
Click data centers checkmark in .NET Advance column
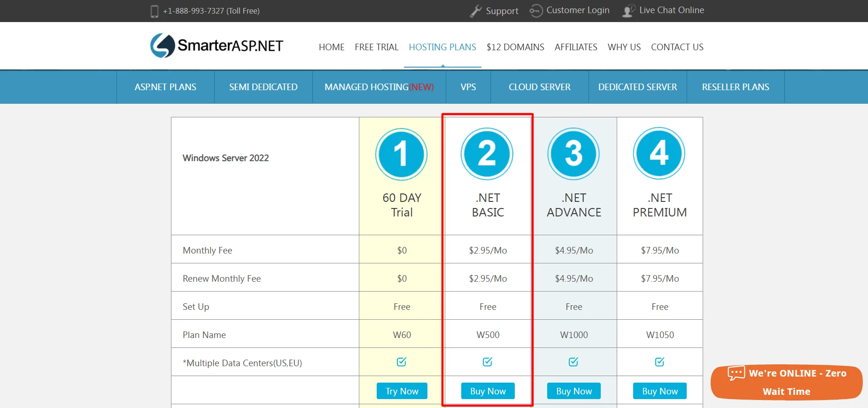click(573, 362)
